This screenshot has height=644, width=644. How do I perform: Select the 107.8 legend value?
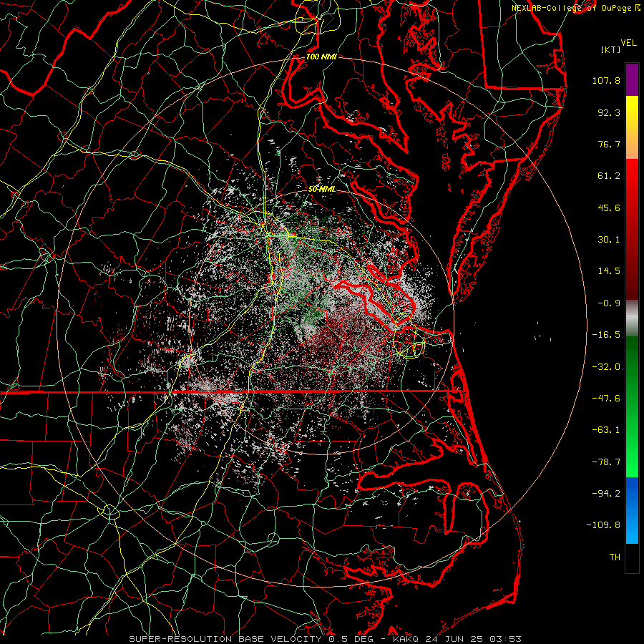tap(606, 80)
